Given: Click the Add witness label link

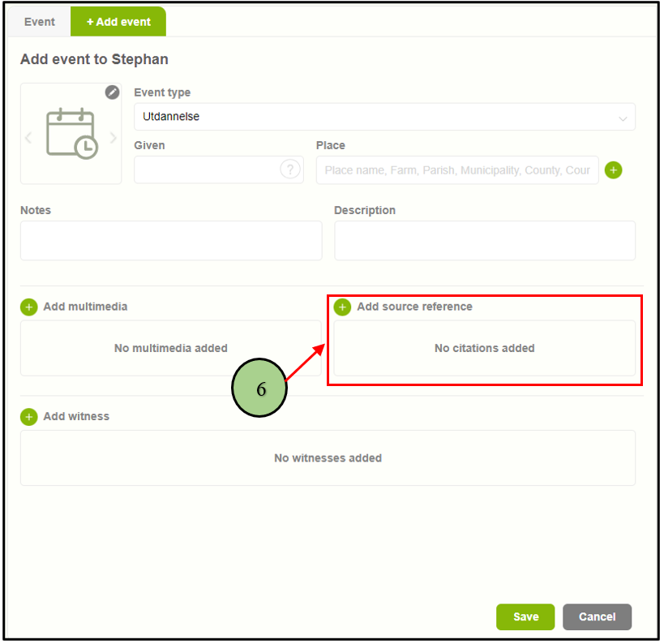Looking at the screenshot, I should point(76,417).
